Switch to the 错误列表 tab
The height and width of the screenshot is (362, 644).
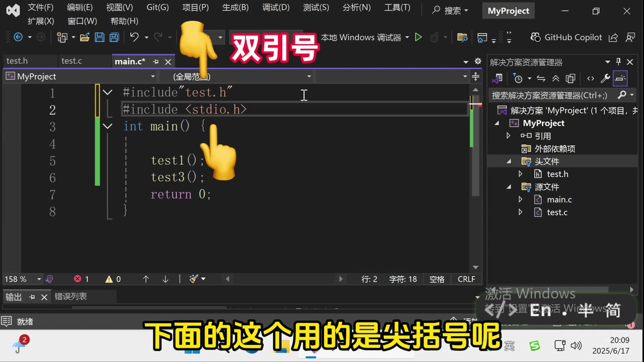tap(70, 297)
